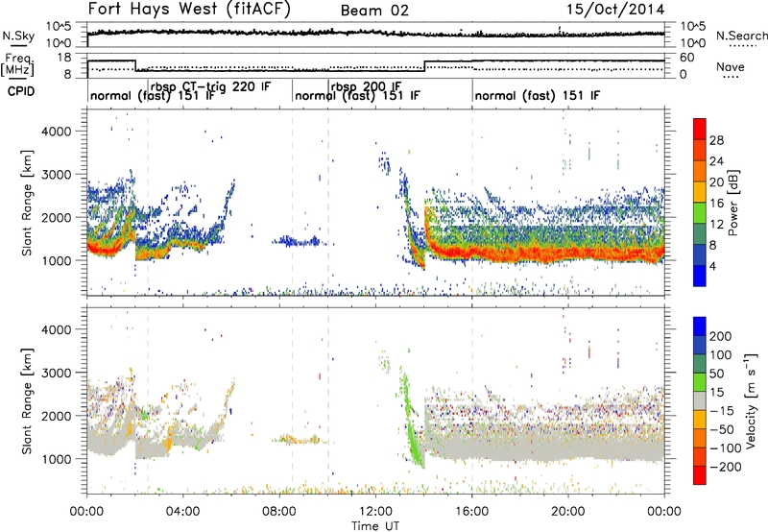This screenshot has width=768, height=532.
Task: Click the 'N.Sky' legend label
Action: click(x=18, y=36)
